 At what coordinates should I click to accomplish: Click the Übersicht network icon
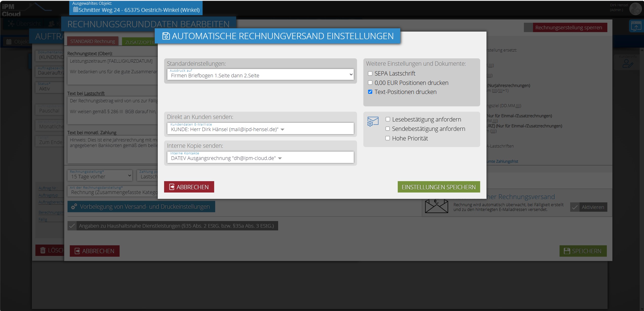[x=11, y=24]
